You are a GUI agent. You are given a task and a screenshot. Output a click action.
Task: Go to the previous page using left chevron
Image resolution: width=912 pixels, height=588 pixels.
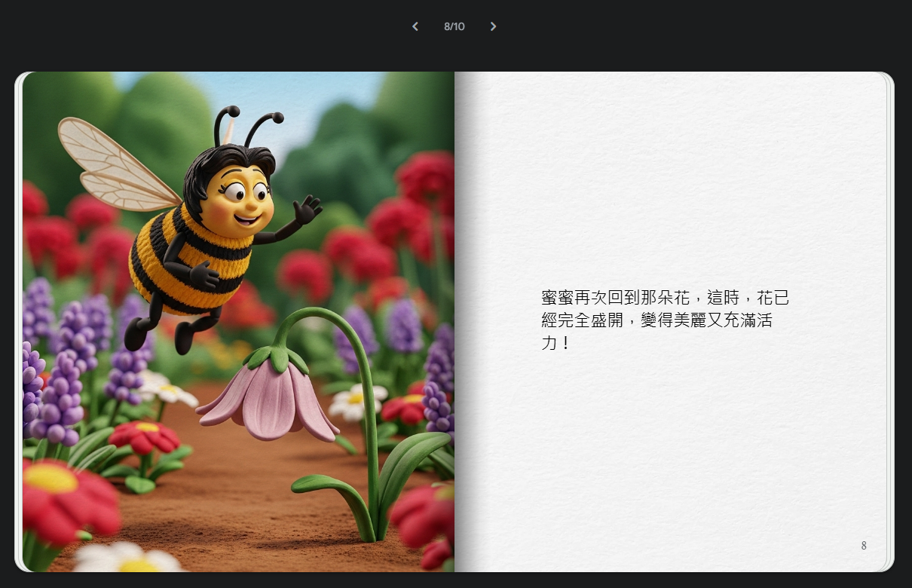(415, 26)
